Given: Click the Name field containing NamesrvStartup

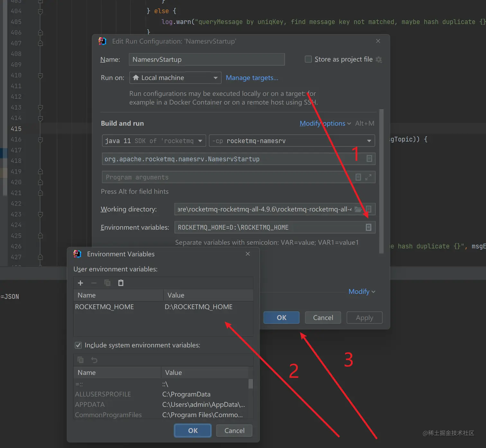Looking at the screenshot, I should click(x=207, y=59).
